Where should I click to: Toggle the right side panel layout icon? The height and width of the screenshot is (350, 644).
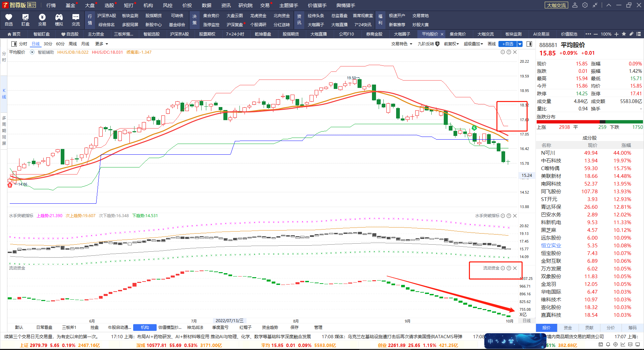tap(529, 44)
